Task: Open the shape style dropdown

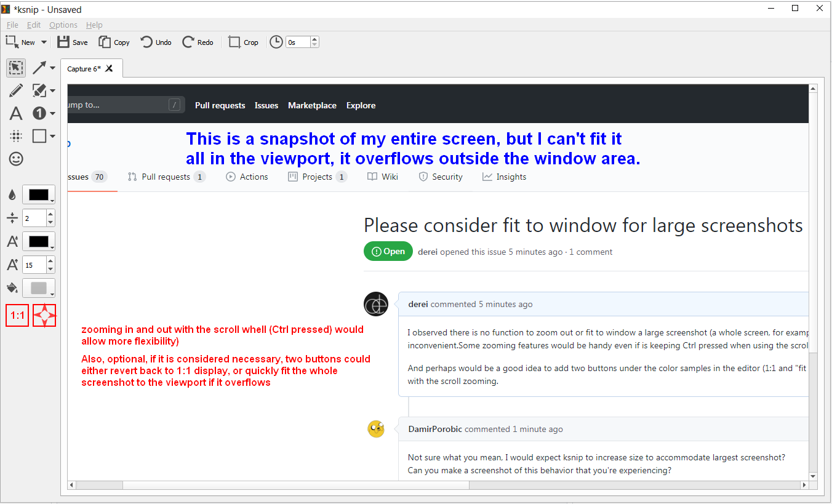Action: click(52, 136)
